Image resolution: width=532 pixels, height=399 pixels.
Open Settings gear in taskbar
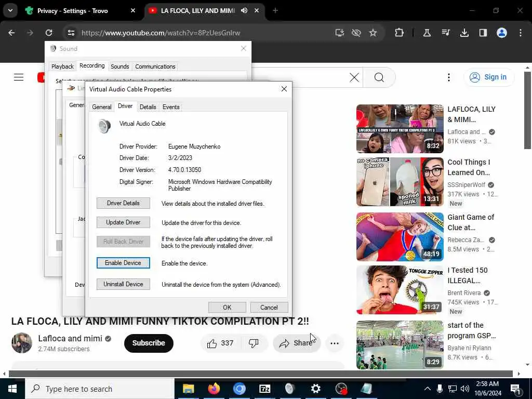click(315, 389)
